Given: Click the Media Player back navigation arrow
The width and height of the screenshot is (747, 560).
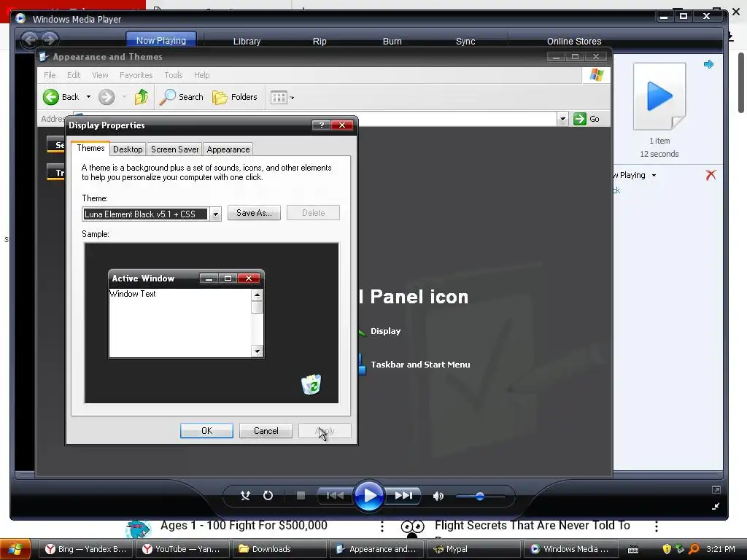Looking at the screenshot, I should click(29, 39).
